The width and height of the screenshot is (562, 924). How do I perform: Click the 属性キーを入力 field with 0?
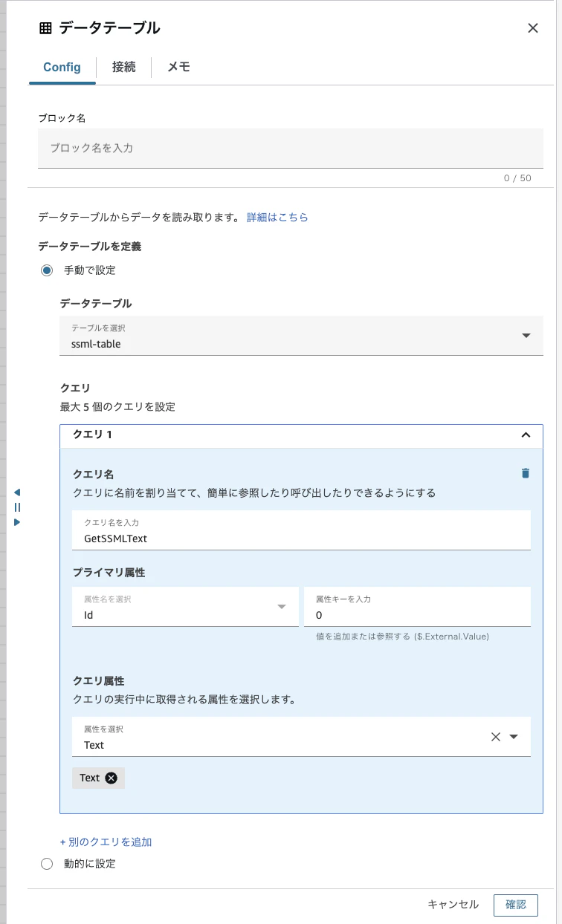click(x=417, y=607)
